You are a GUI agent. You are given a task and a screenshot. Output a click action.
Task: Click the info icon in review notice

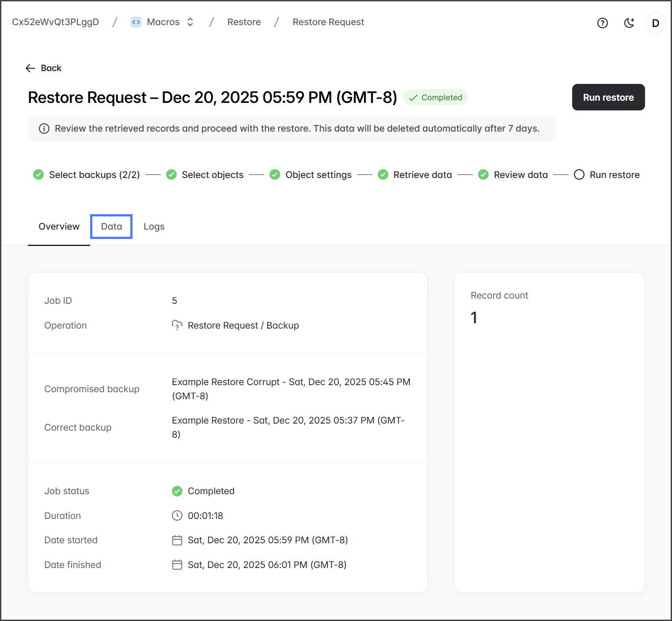click(44, 129)
